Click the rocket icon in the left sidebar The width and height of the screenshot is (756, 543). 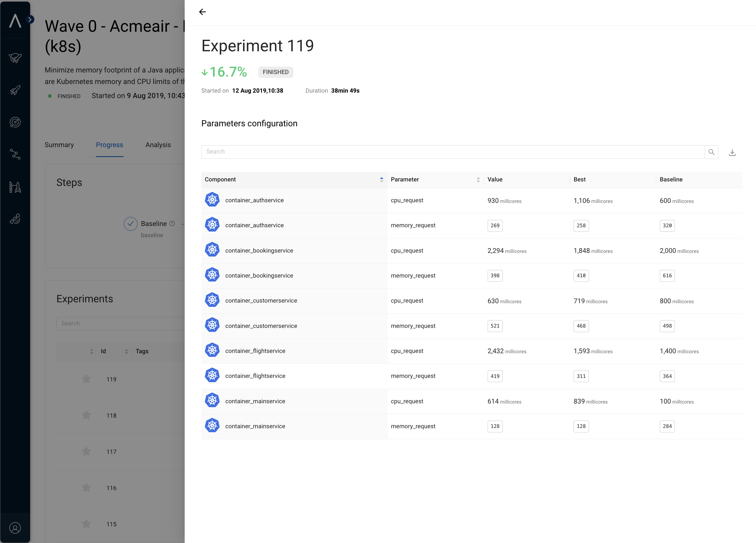15,90
